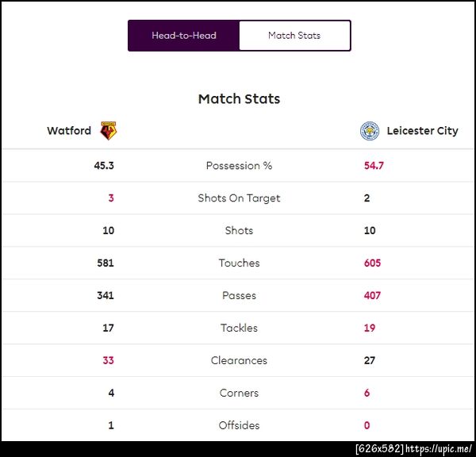Select the Match Stats tab

tap(294, 36)
